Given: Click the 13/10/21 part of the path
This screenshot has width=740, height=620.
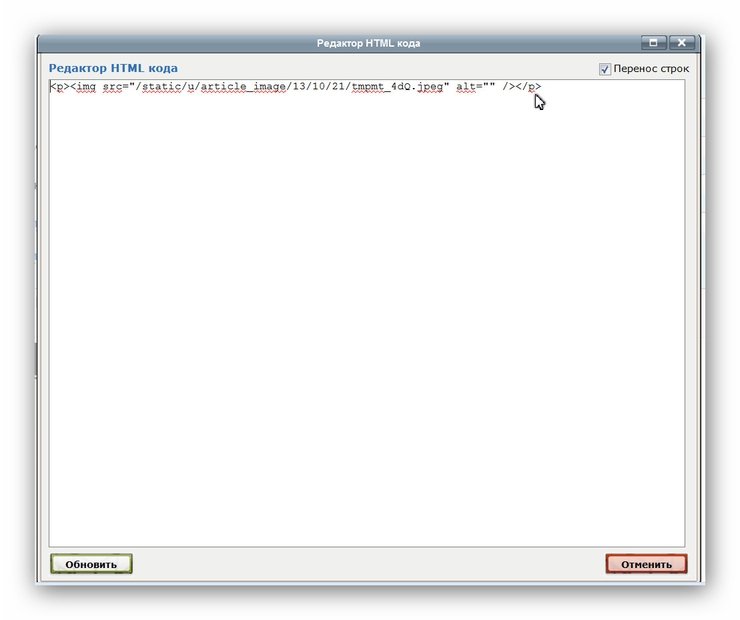Looking at the screenshot, I should click(318, 87).
